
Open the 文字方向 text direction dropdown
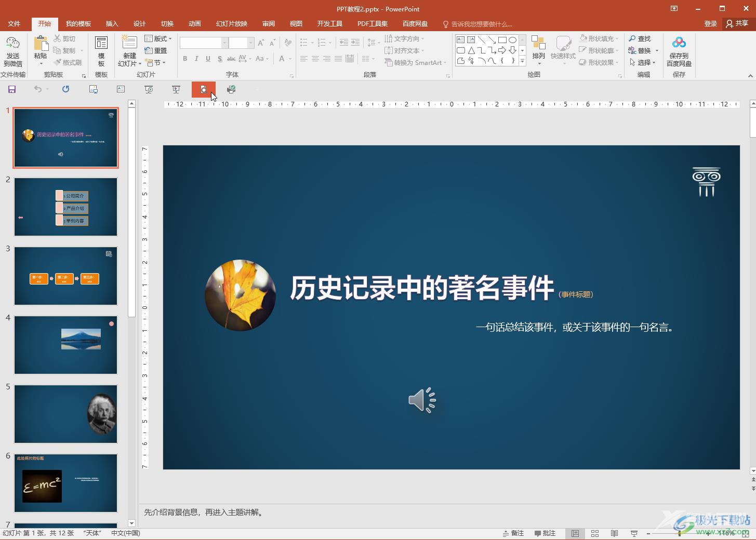point(404,39)
